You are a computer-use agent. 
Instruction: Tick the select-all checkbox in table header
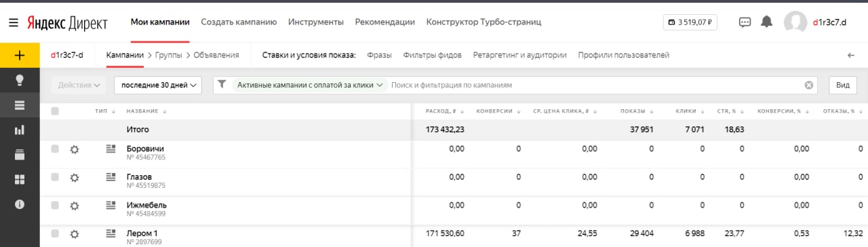55,111
